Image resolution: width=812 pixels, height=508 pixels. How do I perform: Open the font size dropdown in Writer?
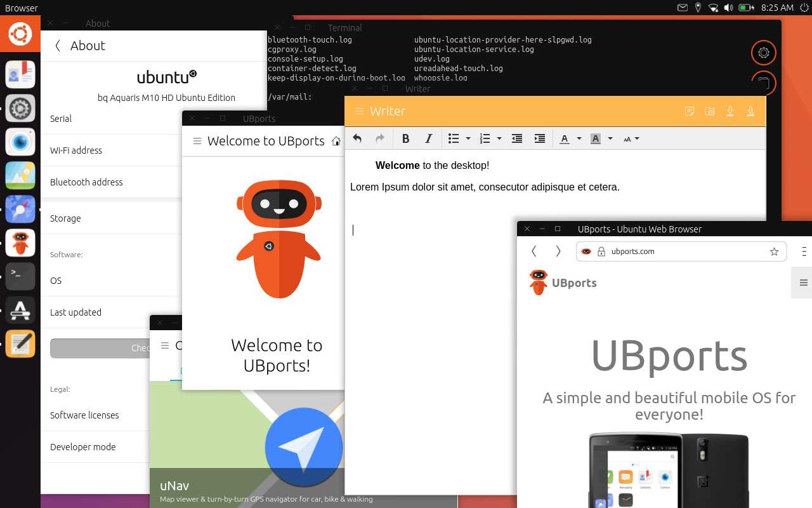click(x=637, y=138)
